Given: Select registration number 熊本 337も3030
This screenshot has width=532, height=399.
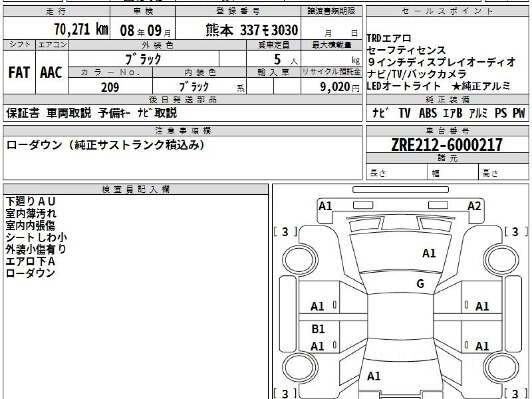Looking at the screenshot, I should point(252,30).
